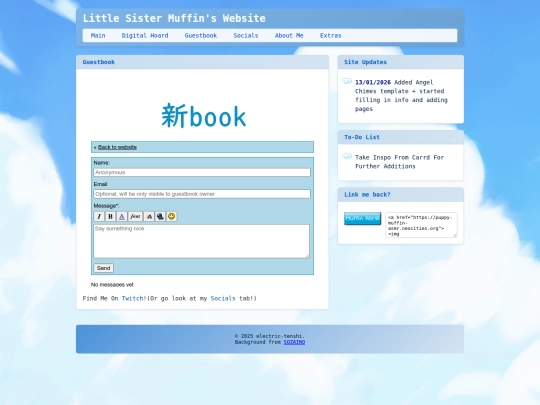
Task: Click the cloud bullet beside the to-do item
Action: [347, 156]
